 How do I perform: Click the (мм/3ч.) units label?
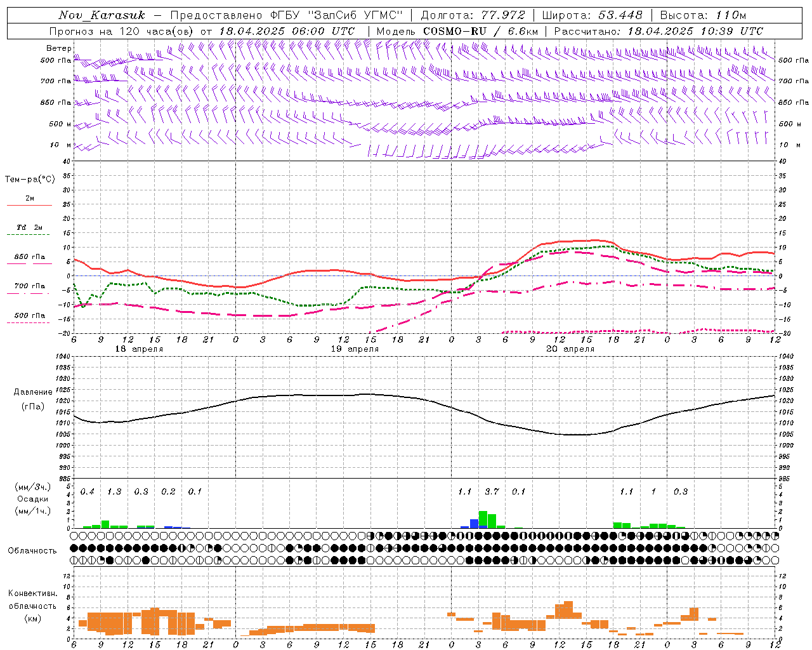(x=32, y=487)
